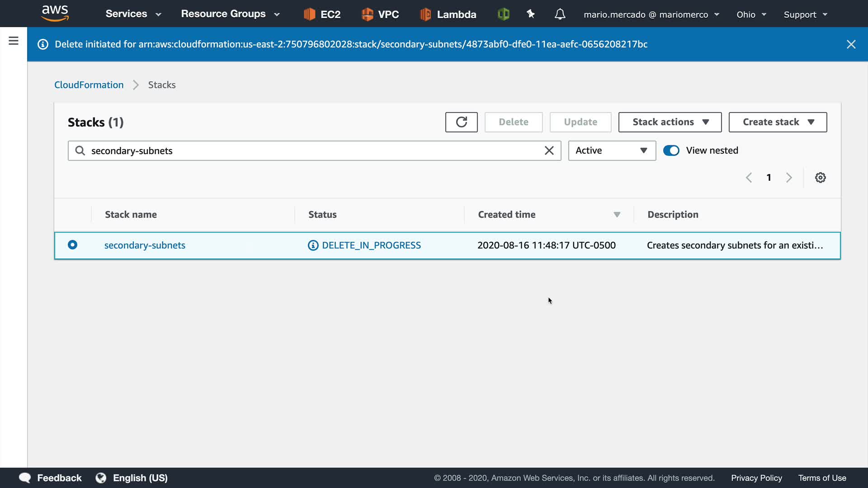The height and width of the screenshot is (488, 868).
Task: Open the Active status filter dropdown
Action: [612, 150]
